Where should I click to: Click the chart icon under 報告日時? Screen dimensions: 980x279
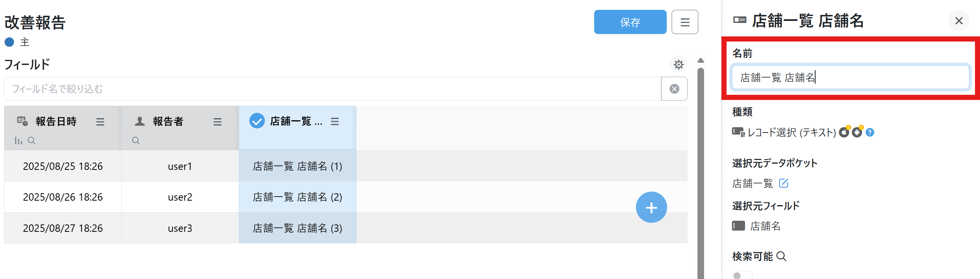pos(18,141)
